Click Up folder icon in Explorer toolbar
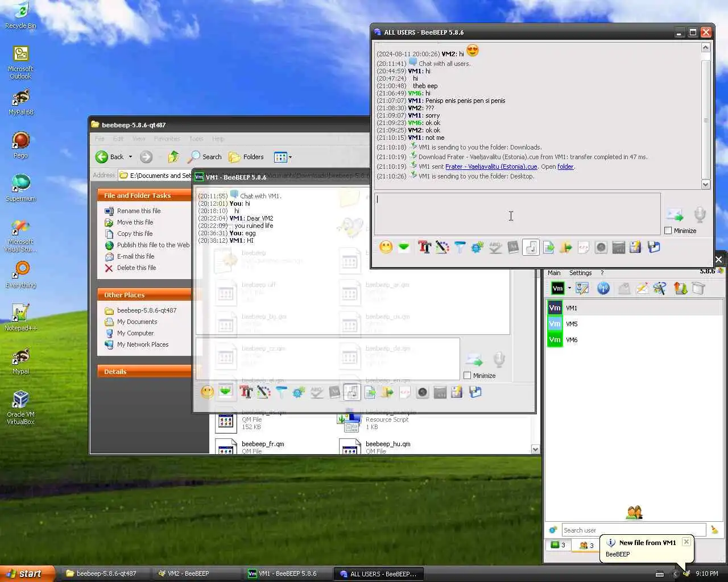The image size is (728, 582). click(173, 157)
